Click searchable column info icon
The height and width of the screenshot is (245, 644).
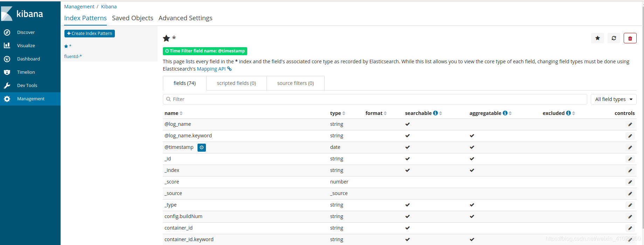point(435,113)
